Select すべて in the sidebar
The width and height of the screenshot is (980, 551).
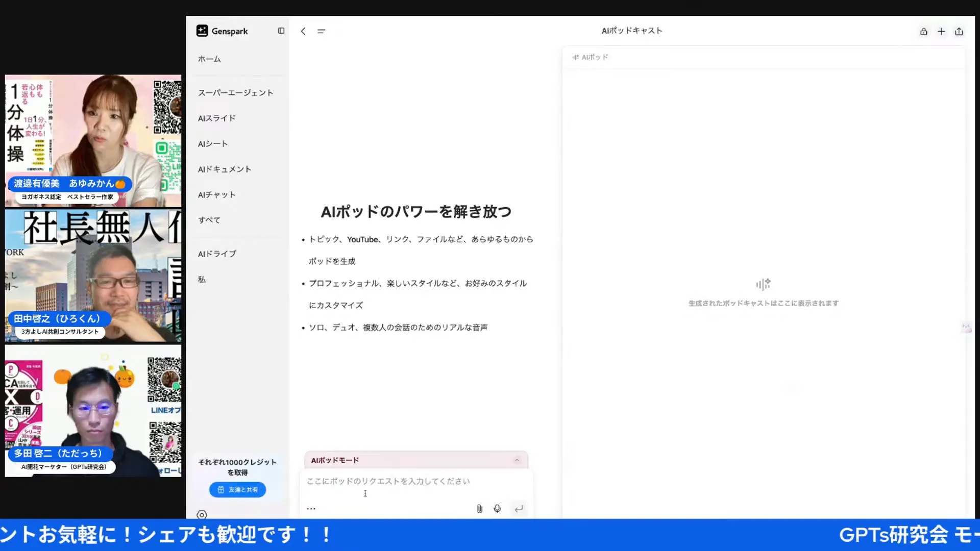pyautogui.click(x=209, y=220)
